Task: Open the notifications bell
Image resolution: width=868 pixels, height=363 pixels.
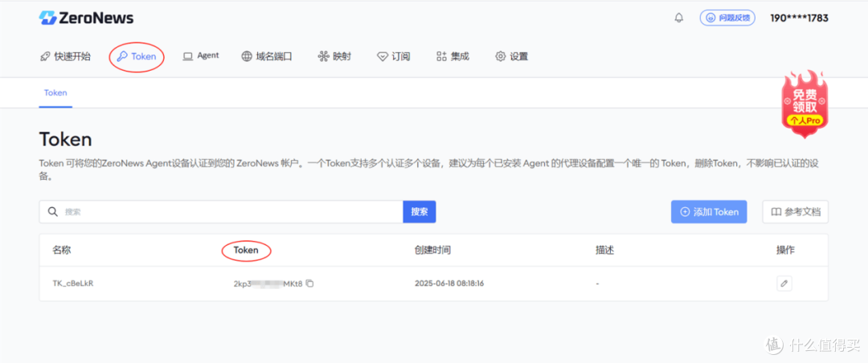Action: 678,18
